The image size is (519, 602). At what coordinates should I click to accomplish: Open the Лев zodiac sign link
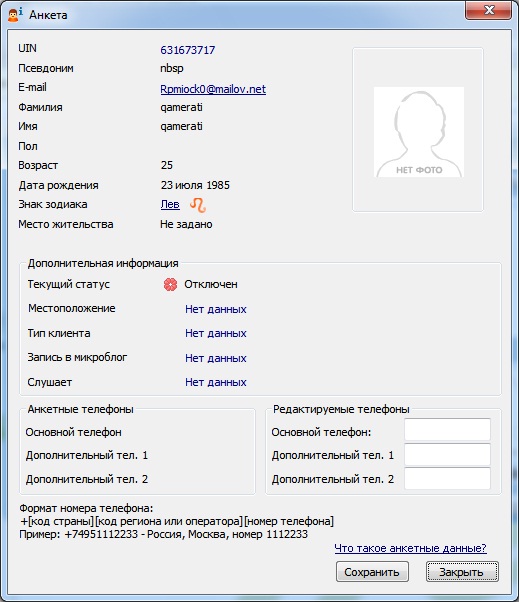tap(170, 204)
